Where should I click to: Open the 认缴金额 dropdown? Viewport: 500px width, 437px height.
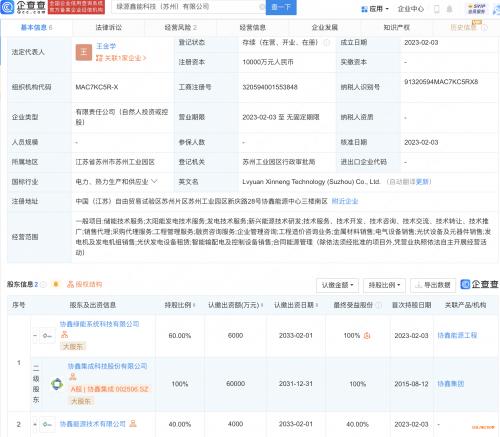point(337,285)
